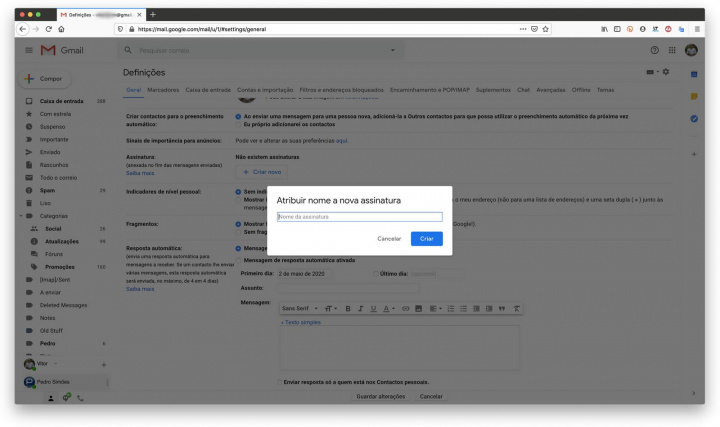Open Google Keep side panel icon
This screenshot has width=720, height=427.
(693, 97)
